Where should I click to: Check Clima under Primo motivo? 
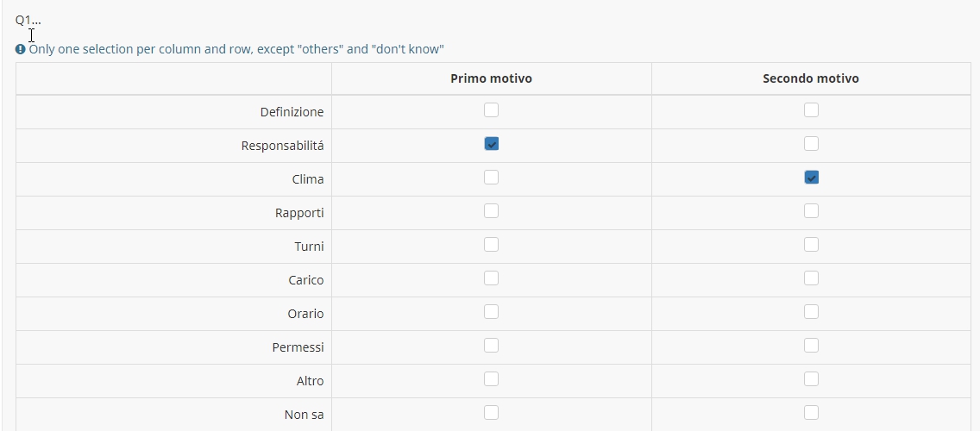(x=491, y=178)
